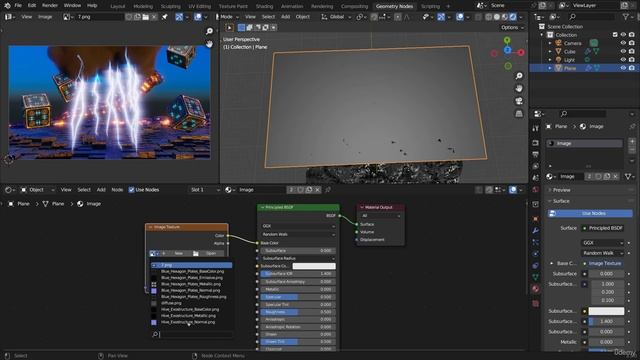Click the Camera object icon in outliner

pyautogui.click(x=558, y=43)
